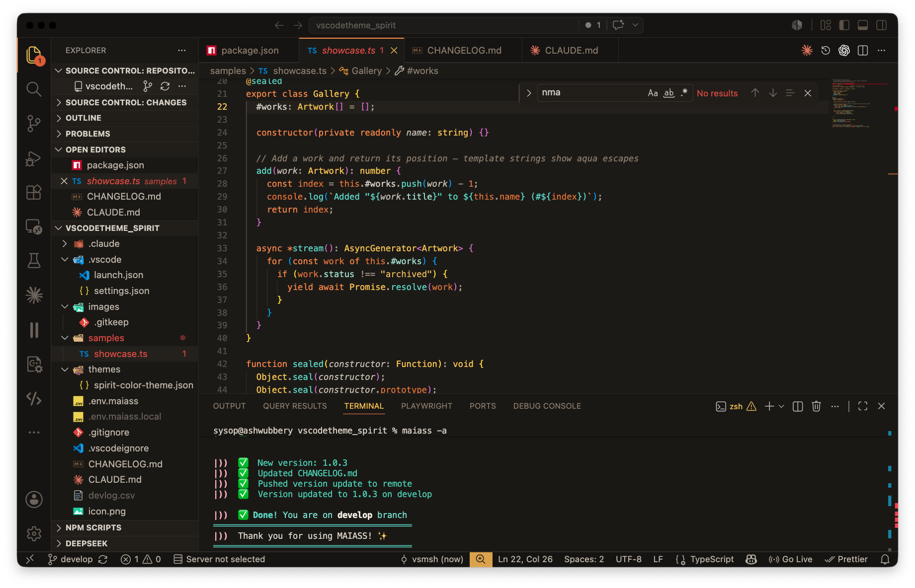Split the terminal panel
Image resolution: width=915 pixels, height=588 pixels.
pyautogui.click(x=798, y=406)
